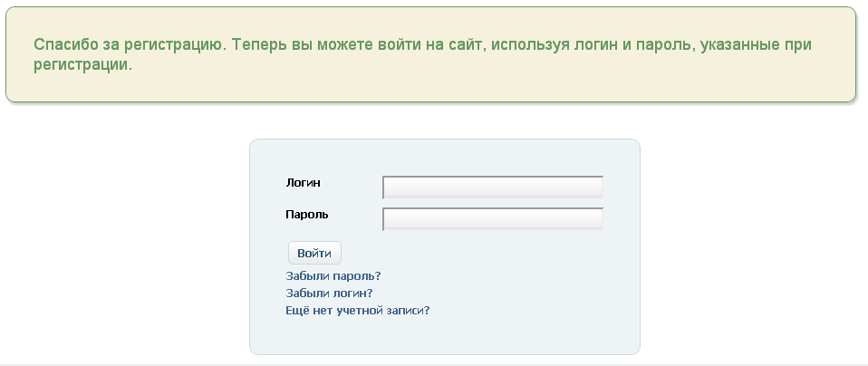Place cursor in the box beside Пароль
Image resolution: width=868 pixels, height=366 pixels.
click(493, 219)
